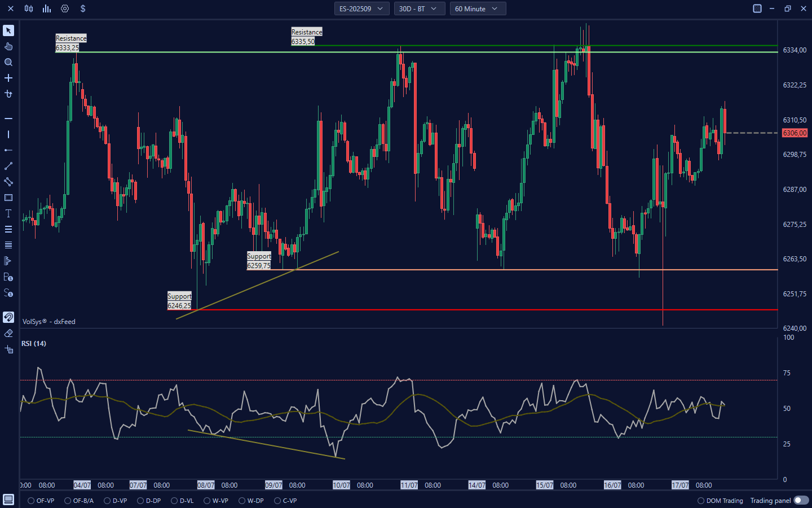Click the 6306,00 current price marker
Image resolution: width=812 pixels, height=508 pixels.
[x=795, y=133]
